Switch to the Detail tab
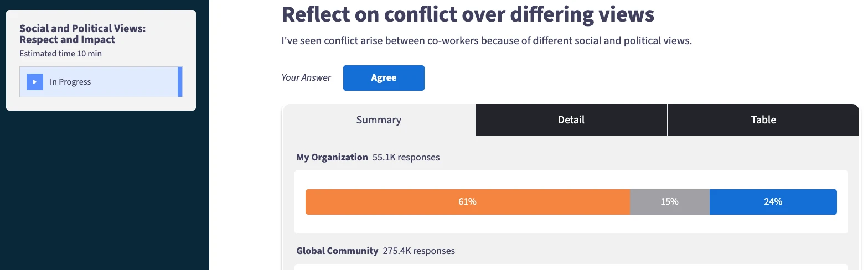This screenshot has height=270, width=868. pyautogui.click(x=571, y=120)
